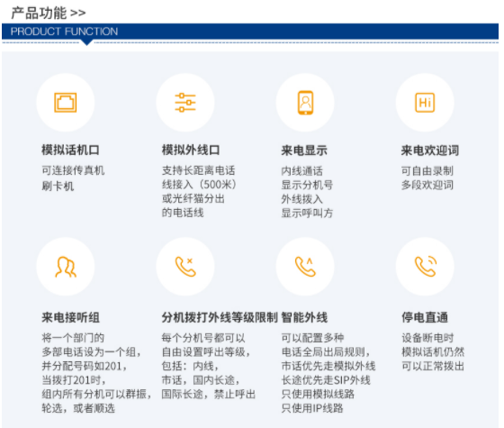Click the analog phone port (模拟话机口) icon
504x428 pixels.
pos(65,103)
